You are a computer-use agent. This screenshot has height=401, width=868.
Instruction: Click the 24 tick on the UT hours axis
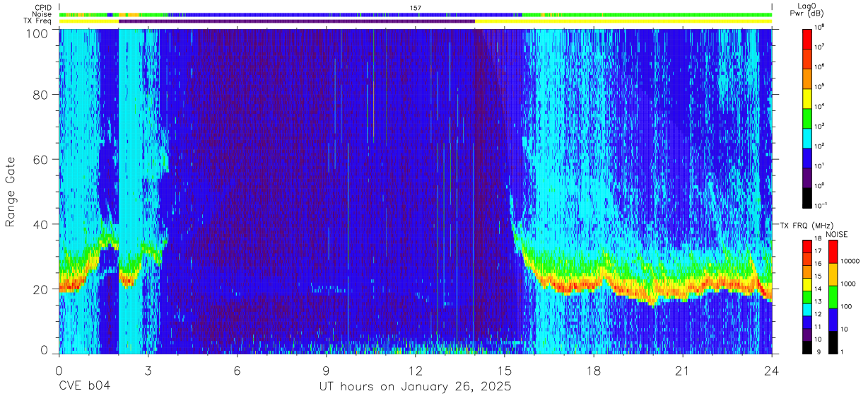tap(772, 370)
